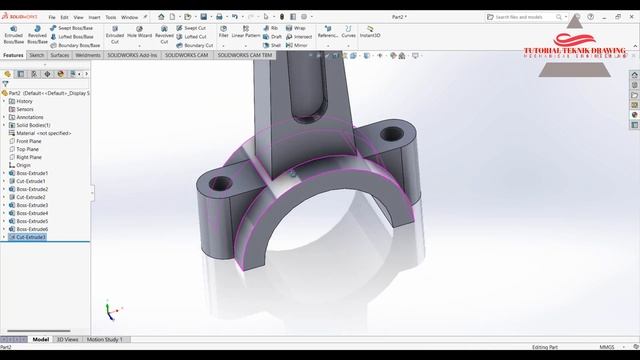Expand the History node

click(x=4, y=101)
